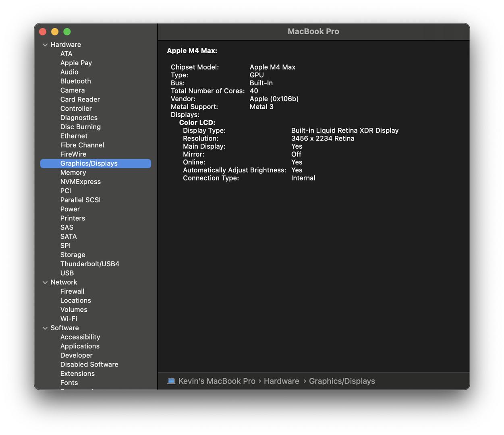Select NVMExpress in the hardware list
Image resolution: width=504 pixels, height=435 pixels.
[80, 182]
